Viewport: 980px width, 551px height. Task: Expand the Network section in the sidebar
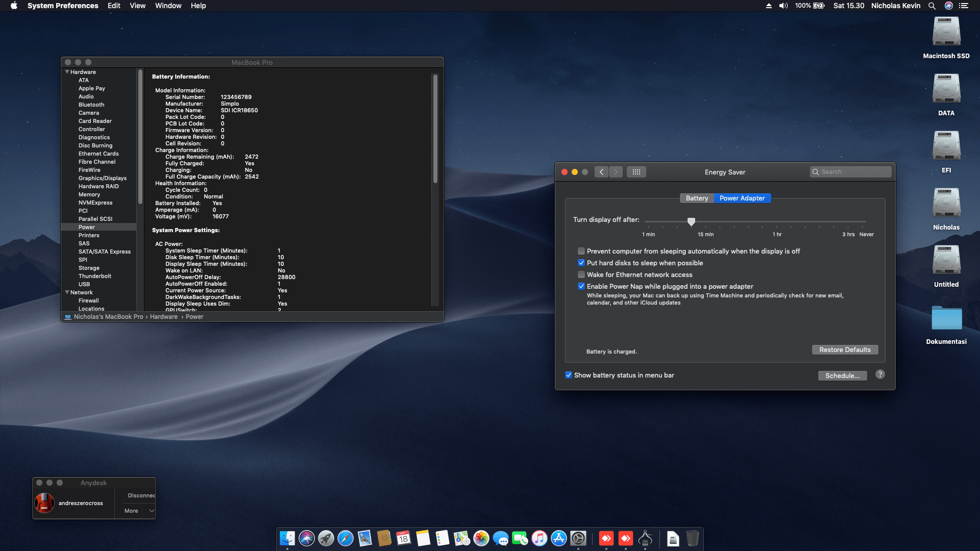coord(67,292)
